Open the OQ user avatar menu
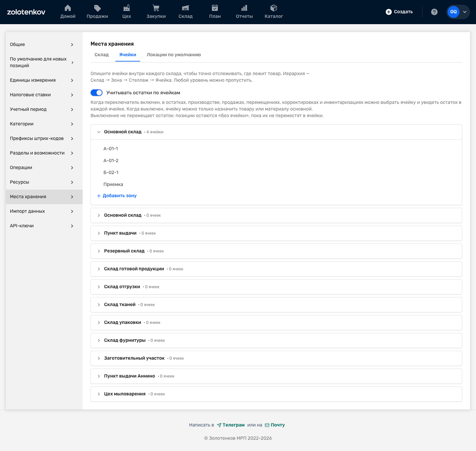This screenshot has height=451, width=476. click(x=458, y=12)
